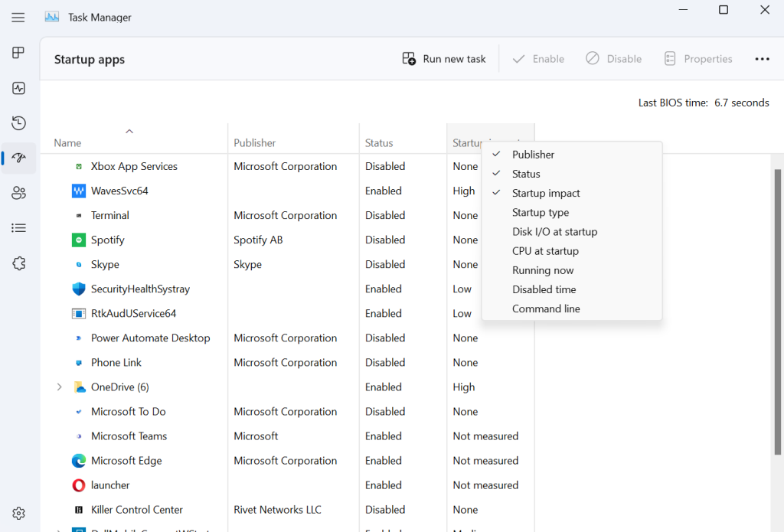Enable the Running now column
The image size is (784, 532).
click(x=572, y=270)
